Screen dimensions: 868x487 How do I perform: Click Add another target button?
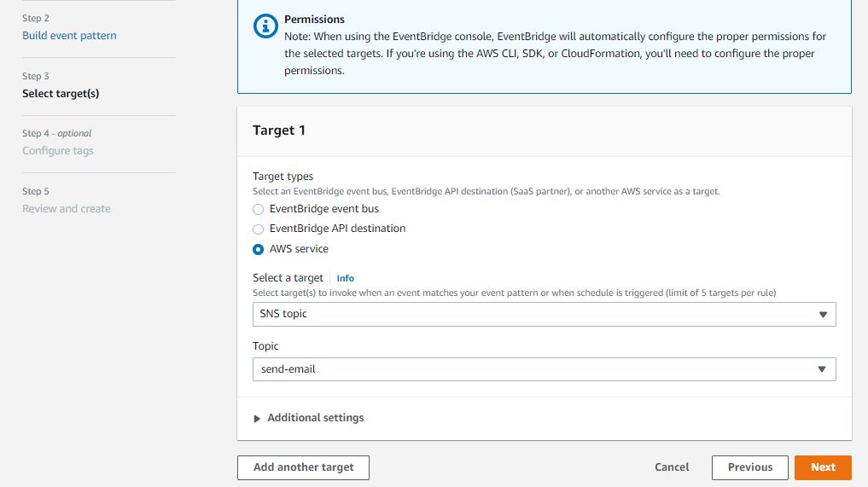tap(303, 467)
